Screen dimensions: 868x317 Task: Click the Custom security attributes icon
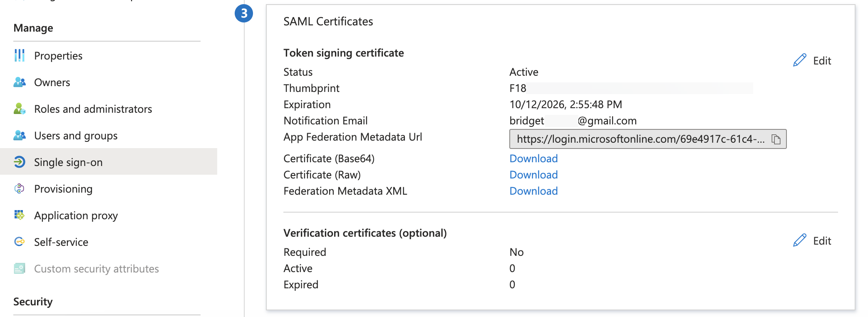pyautogui.click(x=20, y=268)
